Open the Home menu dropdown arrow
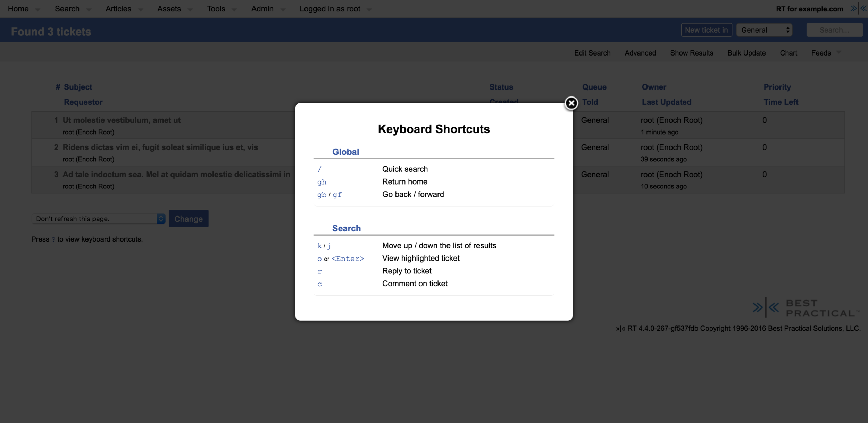868x423 pixels. (x=37, y=9)
